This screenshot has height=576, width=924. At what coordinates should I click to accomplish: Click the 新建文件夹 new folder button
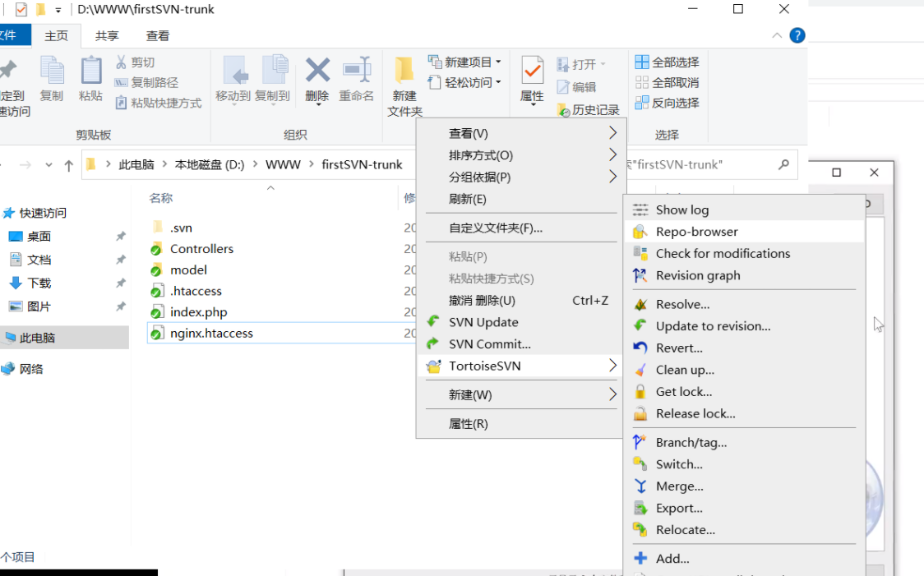point(404,86)
